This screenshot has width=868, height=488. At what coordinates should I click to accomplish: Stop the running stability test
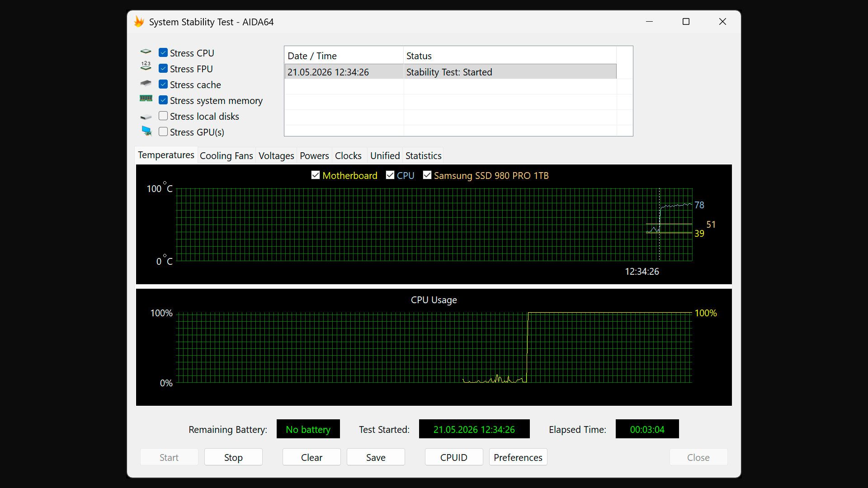pos(233,457)
